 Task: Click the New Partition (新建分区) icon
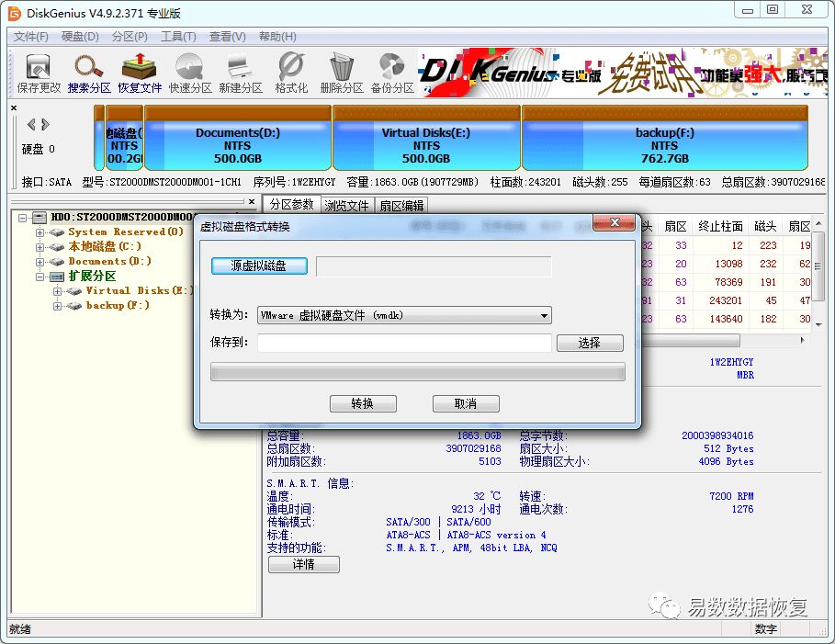pos(241,73)
